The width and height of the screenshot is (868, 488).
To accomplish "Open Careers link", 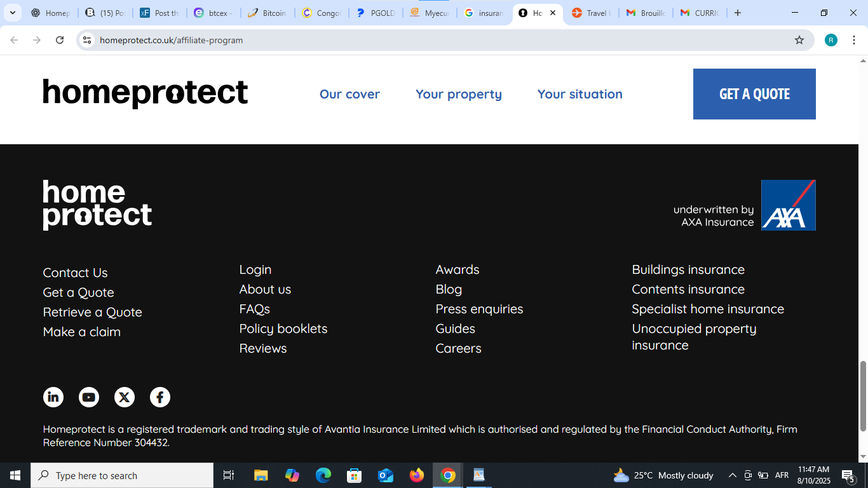I will point(458,348).
